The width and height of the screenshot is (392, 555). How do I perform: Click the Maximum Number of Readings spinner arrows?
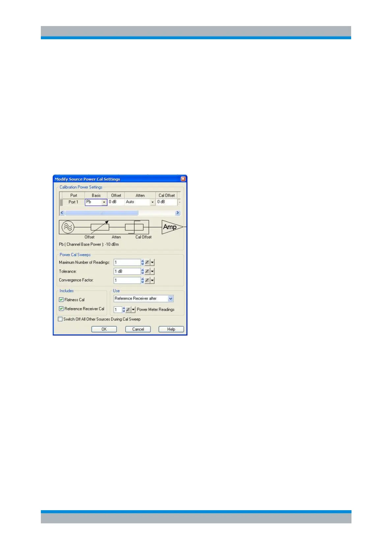[x=143, y=262]
